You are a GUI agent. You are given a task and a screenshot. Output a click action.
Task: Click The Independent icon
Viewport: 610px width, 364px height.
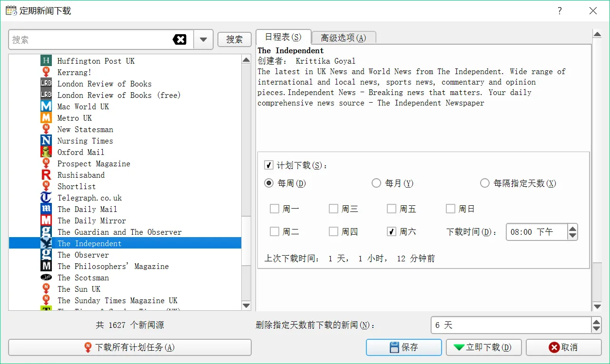[x=46, y=243]
